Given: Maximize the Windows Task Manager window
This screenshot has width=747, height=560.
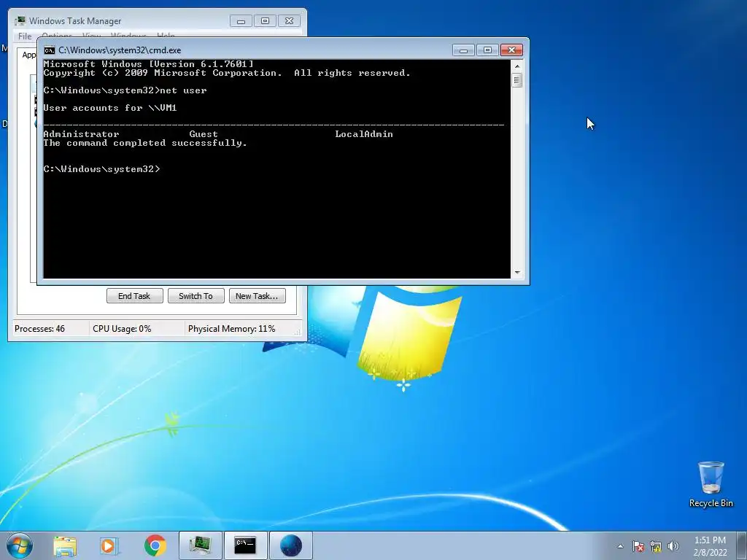Looking at the screenshot, I should 265,21.
